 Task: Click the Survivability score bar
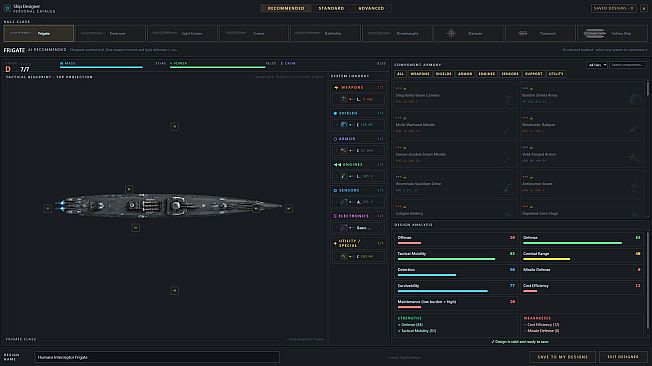[442, 291]
